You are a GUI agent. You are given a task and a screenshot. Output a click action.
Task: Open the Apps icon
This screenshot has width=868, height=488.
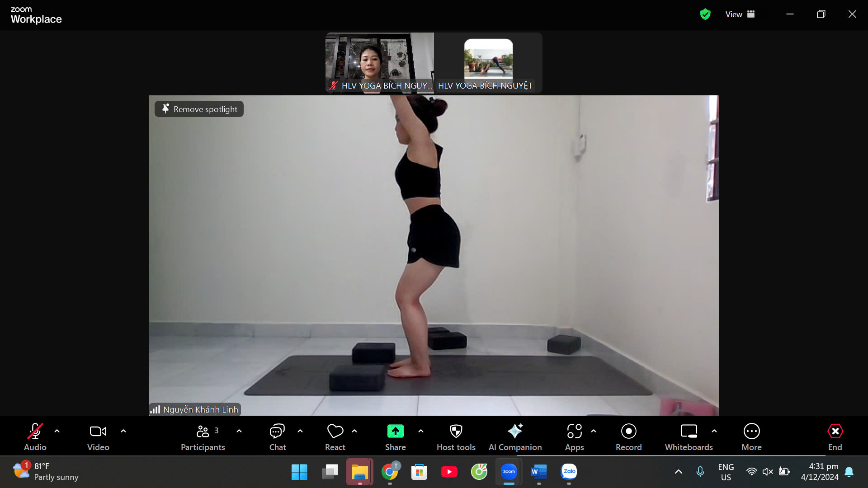574,432
